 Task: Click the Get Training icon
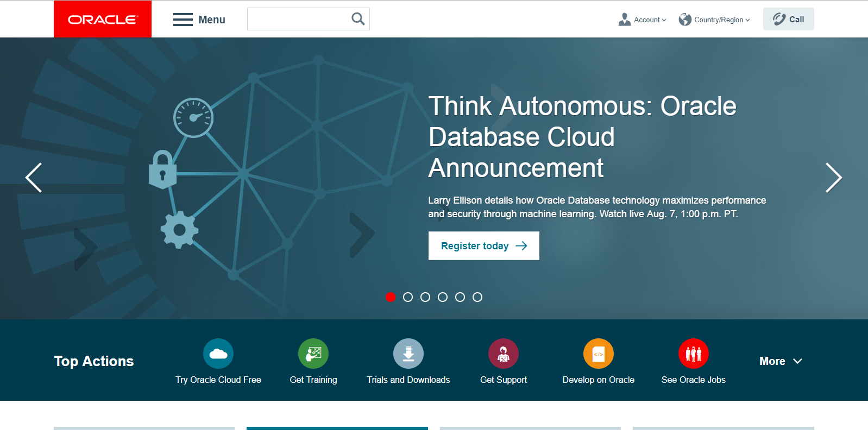coord(313,354)
